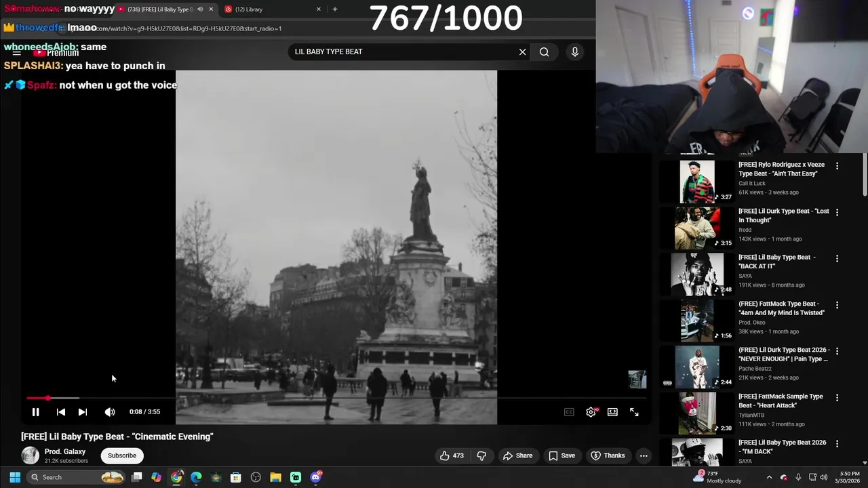Open Lil Durk "Lost In Thought" thumbnail
This screenshot has height=488, width=868.
697,228
